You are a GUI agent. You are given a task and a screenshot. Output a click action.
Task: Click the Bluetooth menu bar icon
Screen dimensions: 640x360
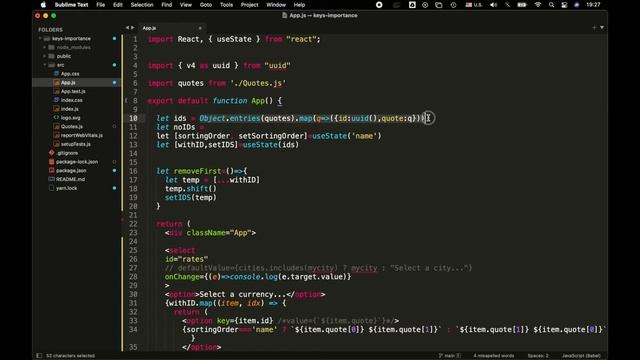coord(507,5)
